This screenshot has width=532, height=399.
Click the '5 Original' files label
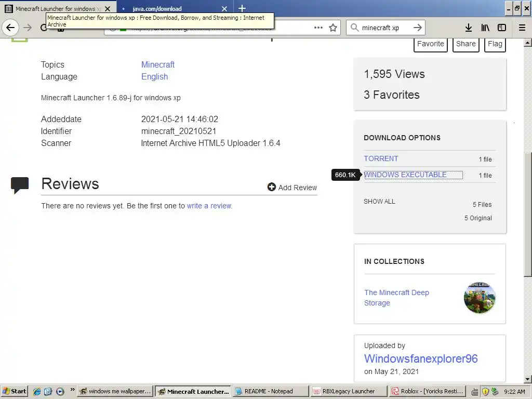coord(478,218)
